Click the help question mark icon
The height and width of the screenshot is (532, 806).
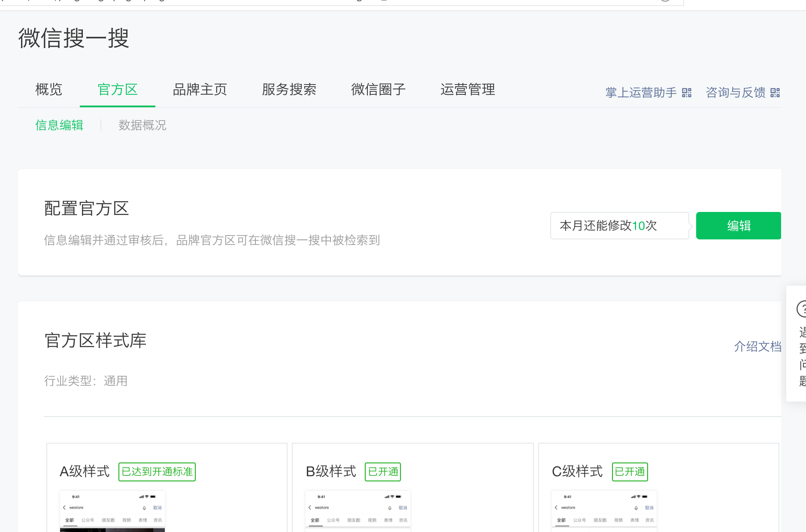(x=801, y=309)
